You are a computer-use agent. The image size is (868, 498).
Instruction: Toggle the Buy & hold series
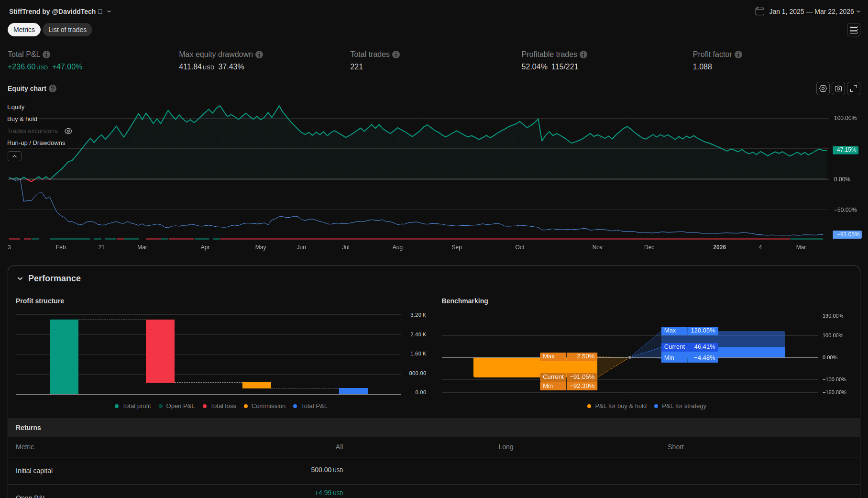click(22, 119)
